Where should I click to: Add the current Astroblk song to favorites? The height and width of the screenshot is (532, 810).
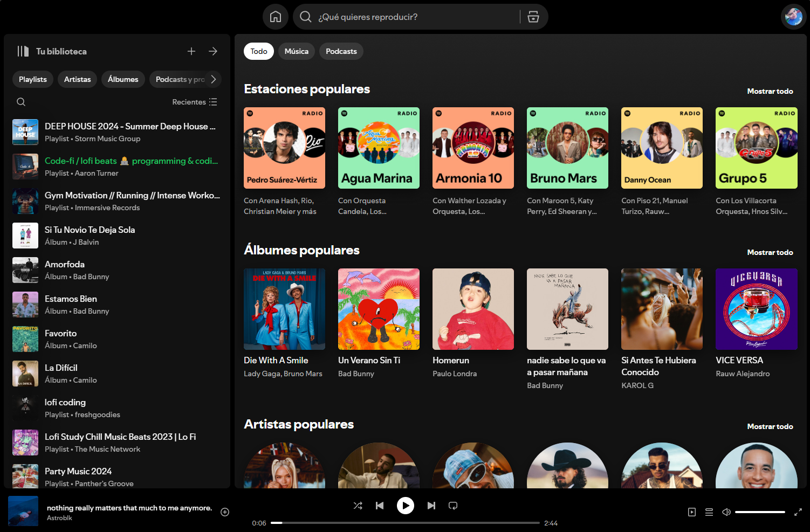pyautogui.click(x=224, y=512)
